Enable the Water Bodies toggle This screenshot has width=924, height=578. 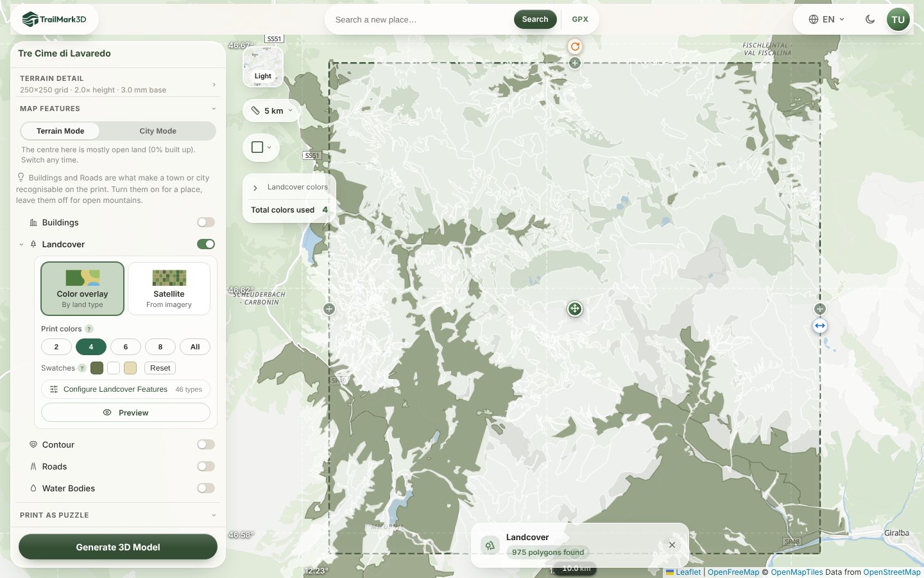(206, 488)
